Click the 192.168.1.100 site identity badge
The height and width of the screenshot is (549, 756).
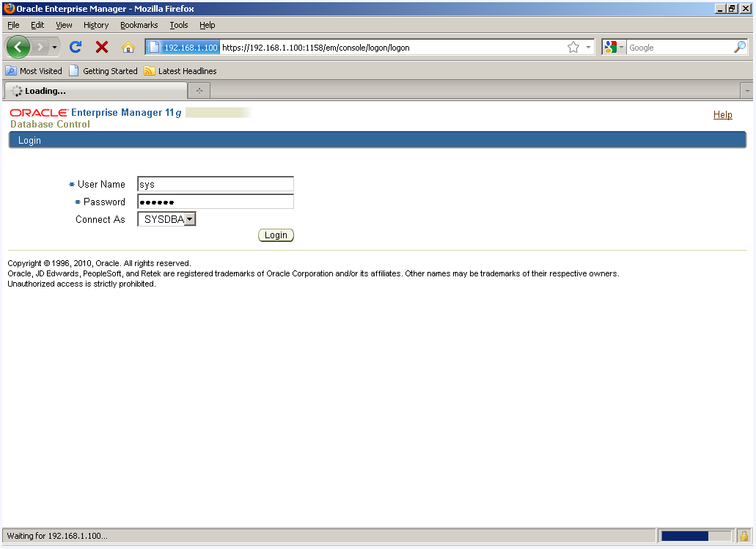183,47
